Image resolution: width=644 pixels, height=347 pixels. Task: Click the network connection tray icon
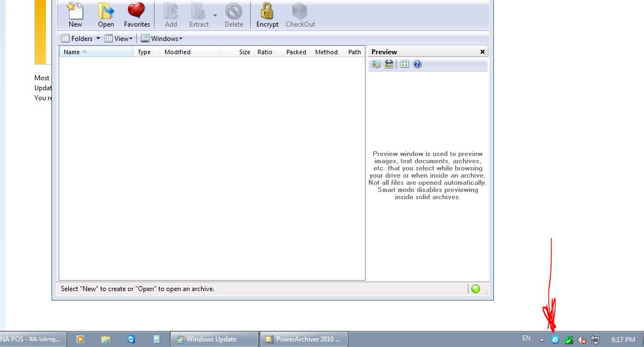(595, 340)
